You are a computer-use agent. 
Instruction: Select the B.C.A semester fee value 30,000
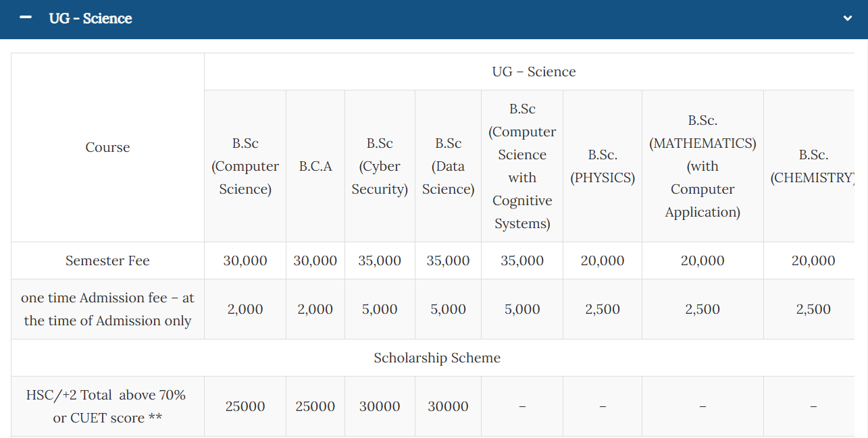(315, 261)
